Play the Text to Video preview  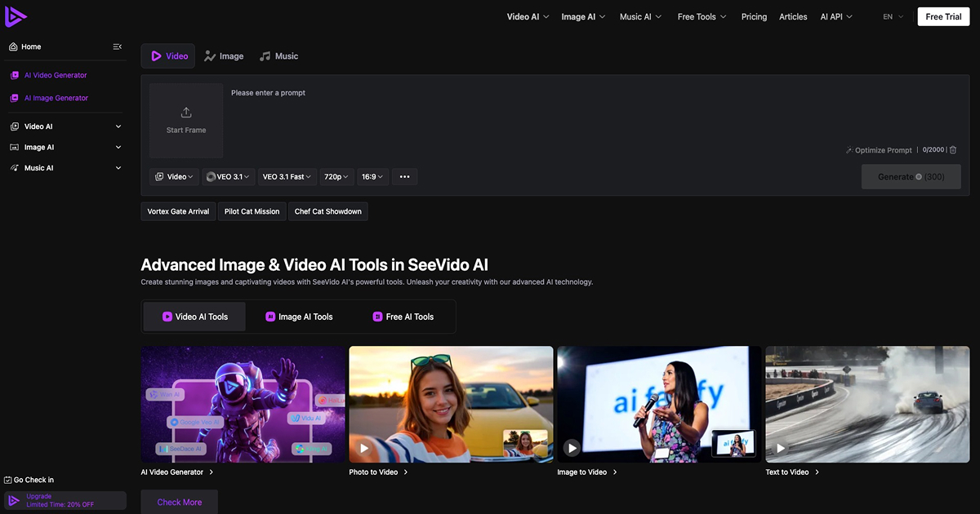click(781, 448)
